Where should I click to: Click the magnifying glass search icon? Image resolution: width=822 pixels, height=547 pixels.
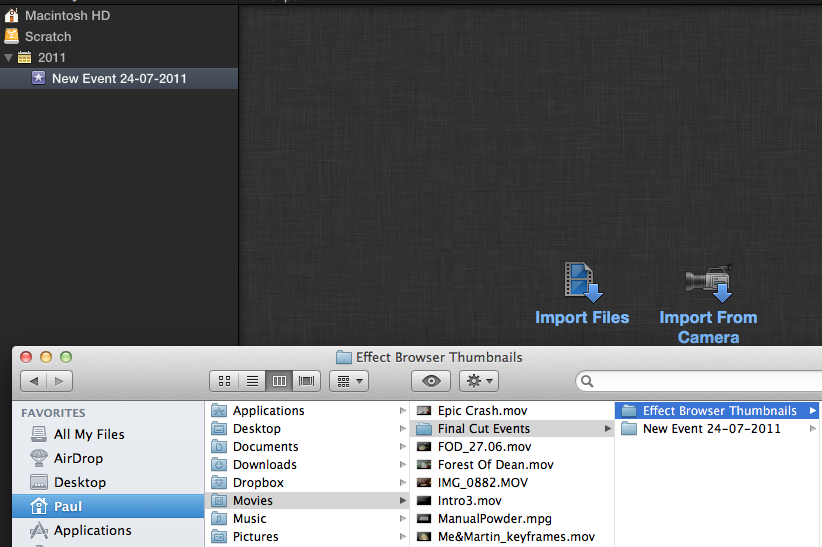tap(587, 381)
